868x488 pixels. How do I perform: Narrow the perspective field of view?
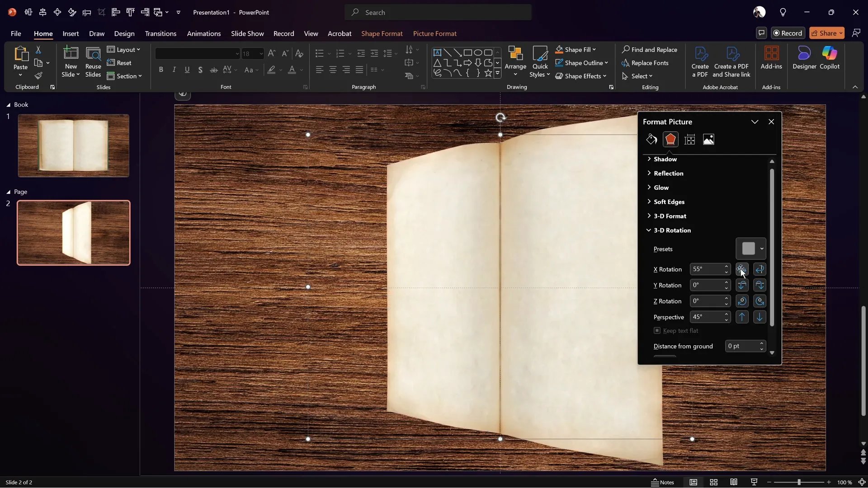click(742, 317)
